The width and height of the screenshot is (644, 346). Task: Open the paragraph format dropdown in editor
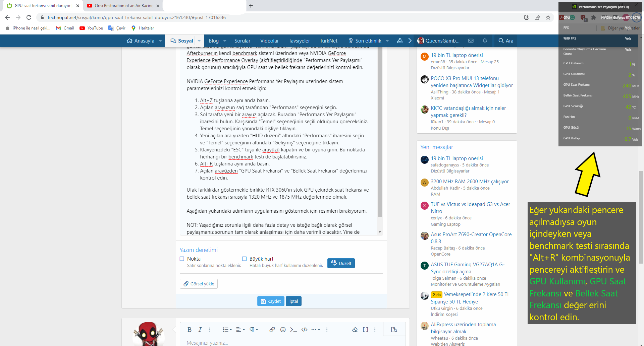(254, 330)
